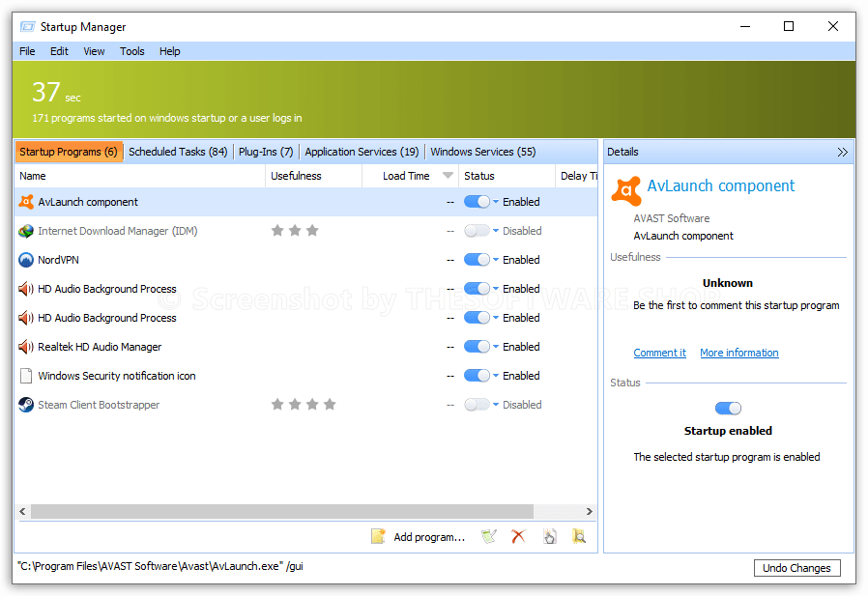Click the Internet Download Manager globe icon

(26, 231)
